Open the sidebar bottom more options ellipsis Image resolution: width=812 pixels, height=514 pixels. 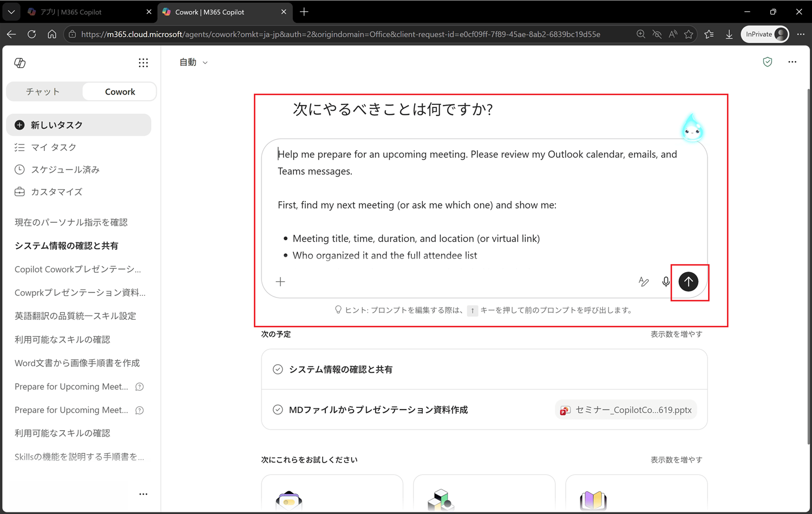[x=143, y=494]
